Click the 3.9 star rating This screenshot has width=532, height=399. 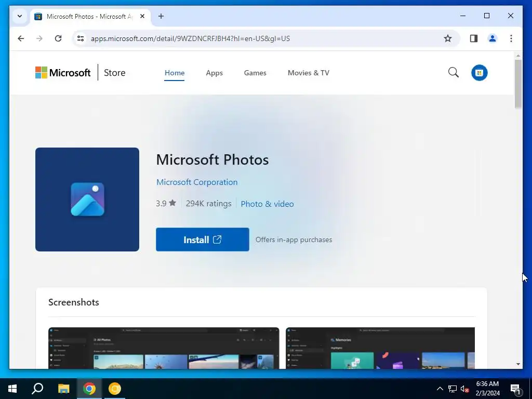[166, 203]
